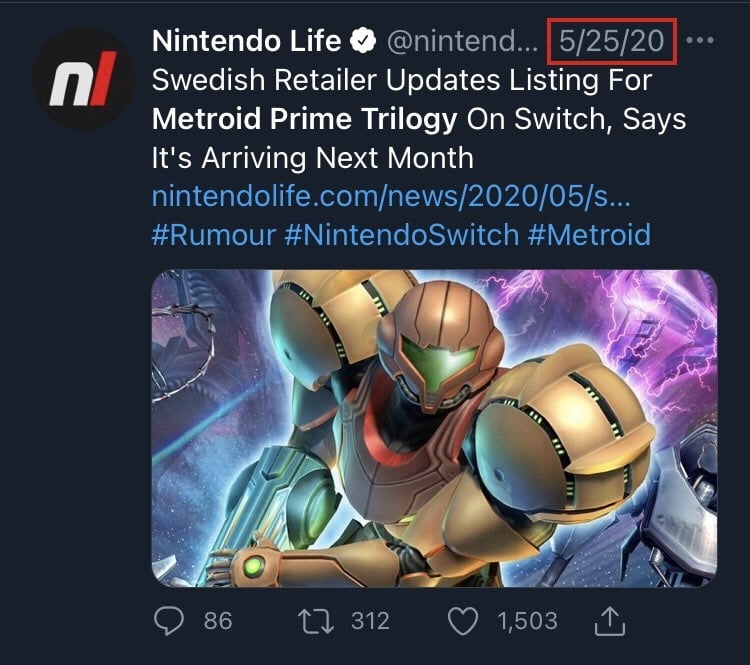Click the bold Metroid Prime Trilogy text
The width and height of the screenshot is (750, 665).
tap(304, 120)
